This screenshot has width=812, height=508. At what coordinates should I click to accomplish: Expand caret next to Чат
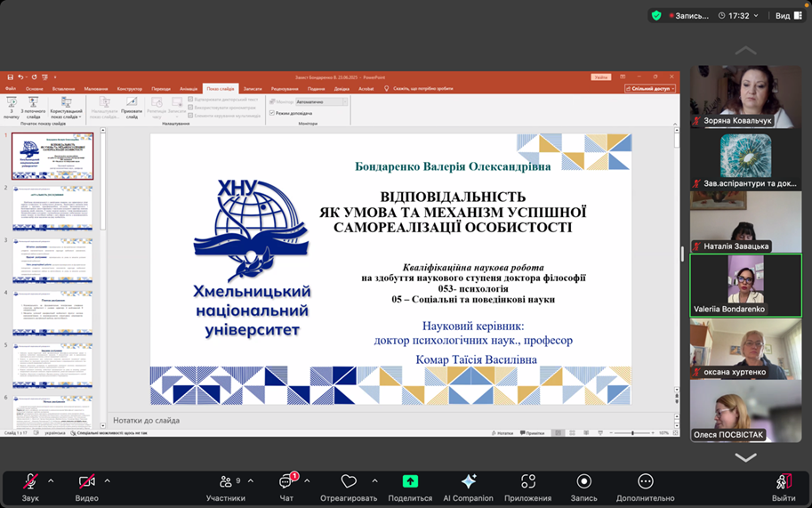(x=307, y=481)
